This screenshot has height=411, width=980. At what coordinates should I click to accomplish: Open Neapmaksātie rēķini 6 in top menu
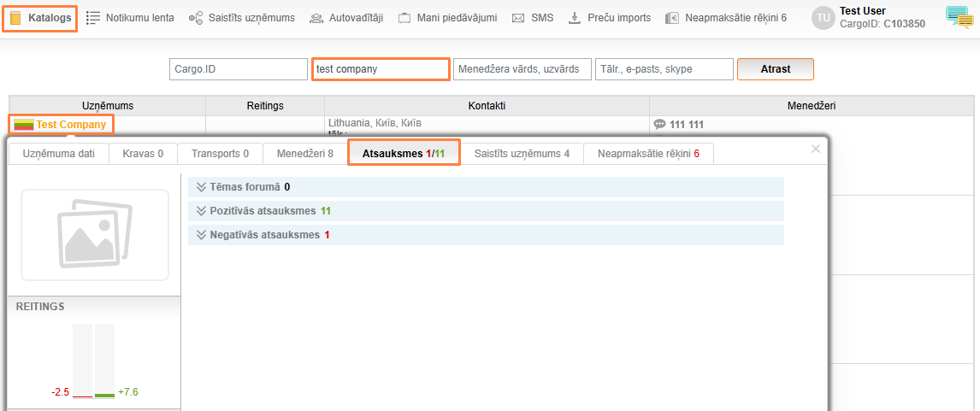click(726, 18)
